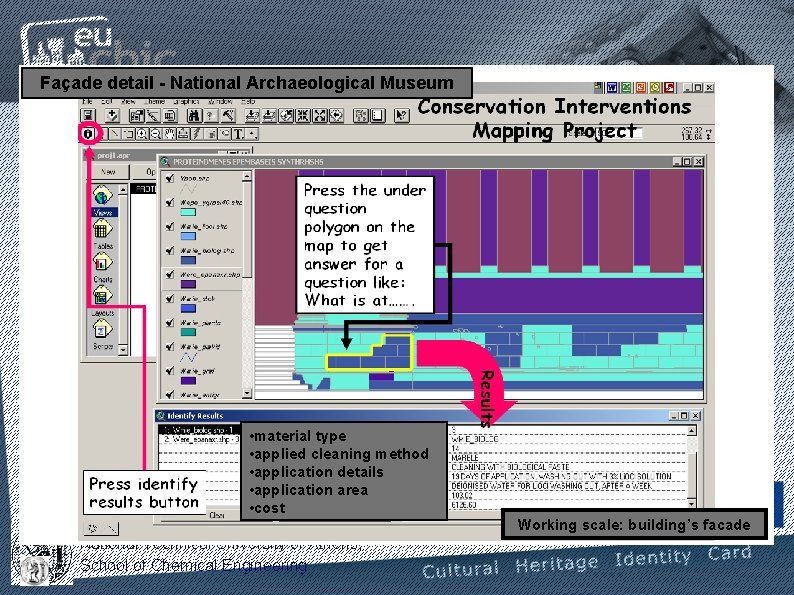794x595 pixels.
Task: Toggle the theme with the blue line symbol
Action: click(x=170, y=346)
